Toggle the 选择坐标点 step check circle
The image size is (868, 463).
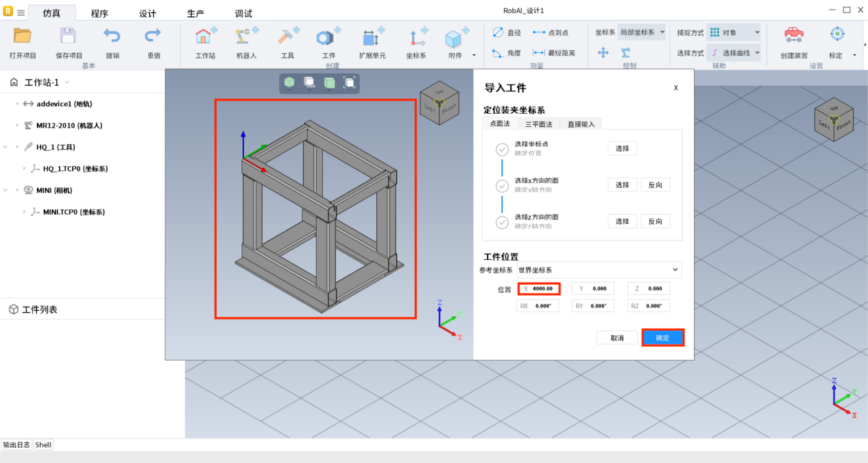502,149
